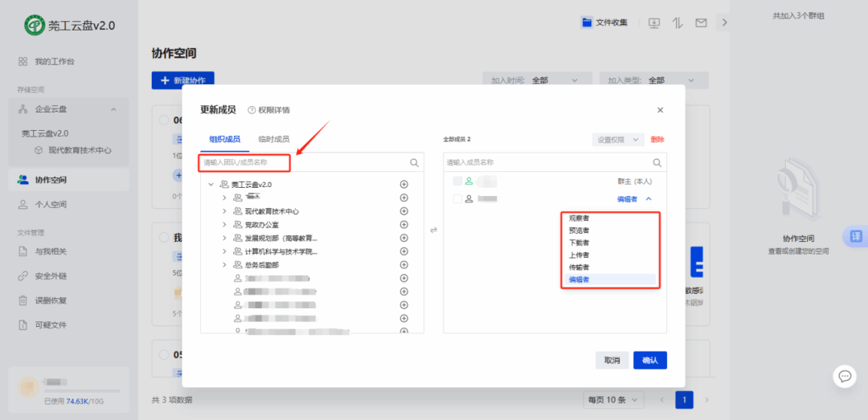Click the 译 translate floating icon

[x=856, y=237]
